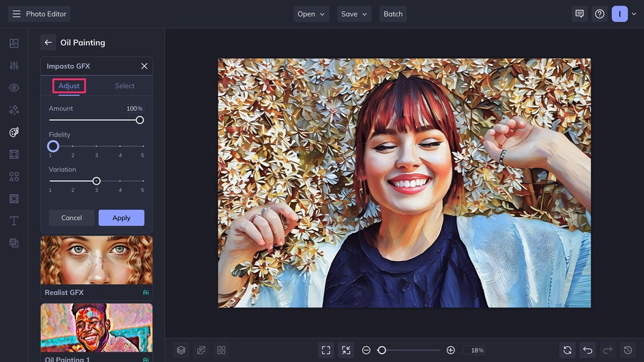Click the Fidelity slider handle

coord(53,146)
